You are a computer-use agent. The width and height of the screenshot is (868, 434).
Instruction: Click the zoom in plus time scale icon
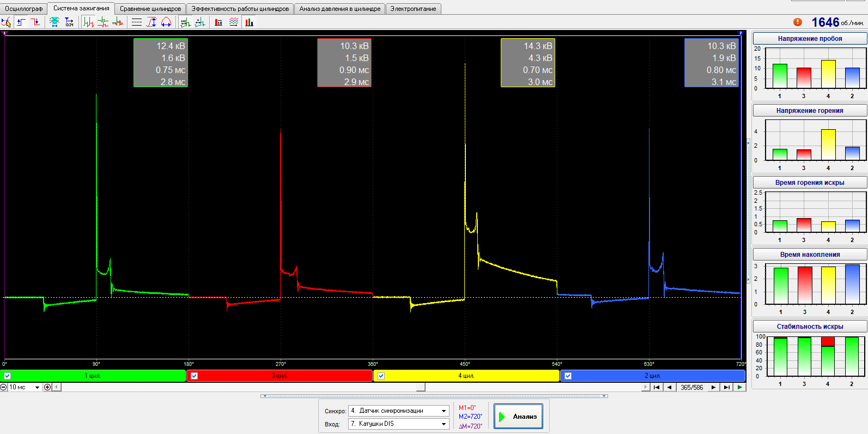[47, 387]
